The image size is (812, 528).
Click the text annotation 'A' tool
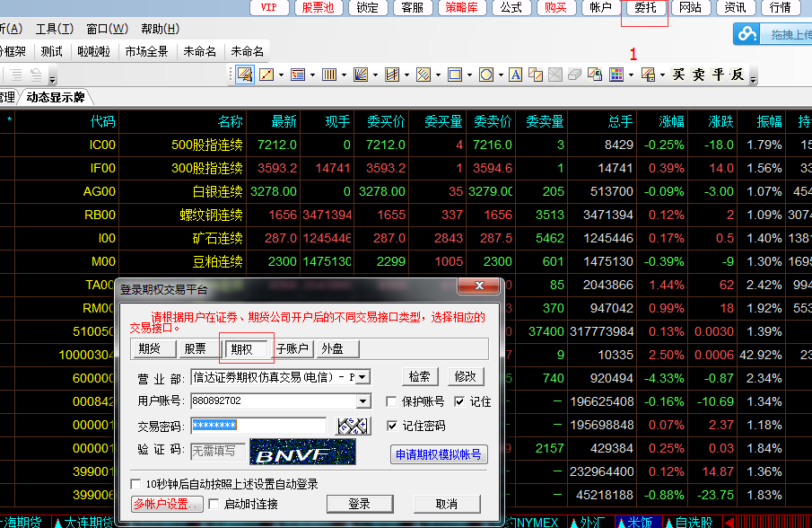point(515,75)
